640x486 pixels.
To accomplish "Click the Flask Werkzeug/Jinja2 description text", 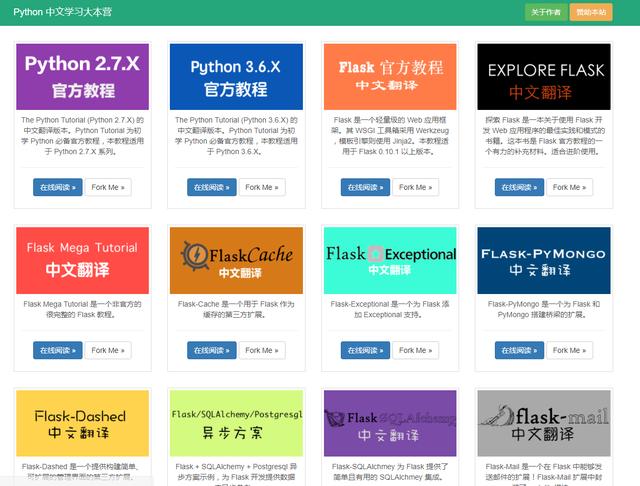I will [x=390, y=136].
